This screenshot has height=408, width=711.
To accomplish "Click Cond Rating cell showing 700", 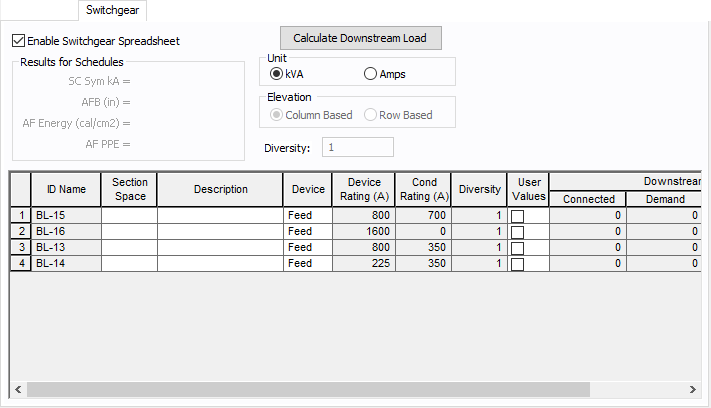I will coord(423,215).
